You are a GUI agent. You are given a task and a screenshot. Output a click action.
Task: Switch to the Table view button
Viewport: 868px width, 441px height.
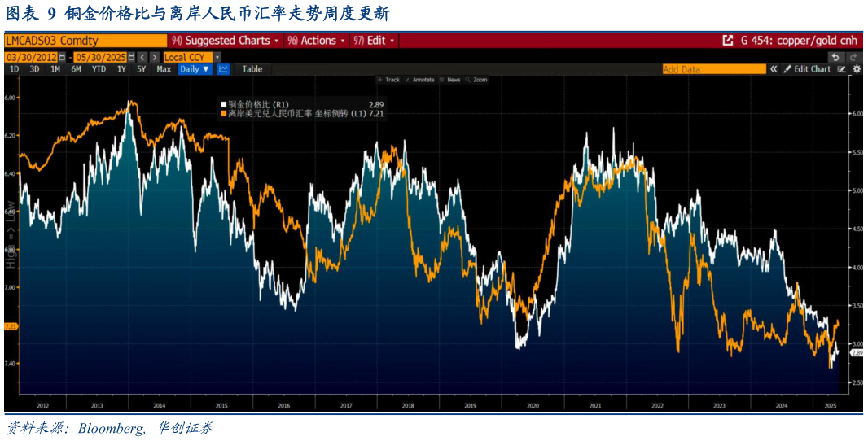252,69
